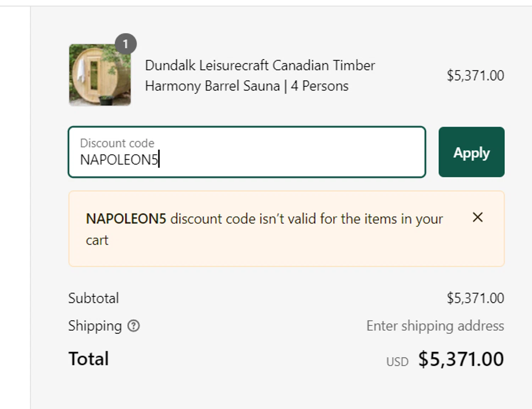532x409 pixels.
Task: Click the Dundalk Leisurecraft product title
Action: pyautogui.click(x=260, y=76)
